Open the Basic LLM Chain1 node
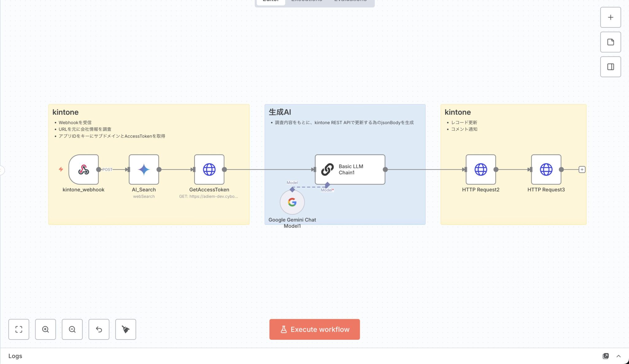 [x=350, y=169]
